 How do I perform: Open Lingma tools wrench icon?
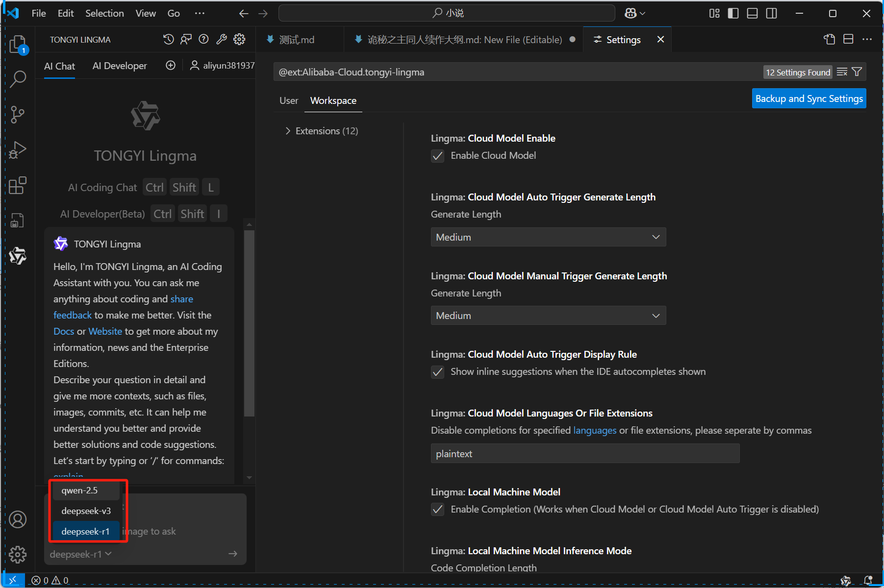222,40
